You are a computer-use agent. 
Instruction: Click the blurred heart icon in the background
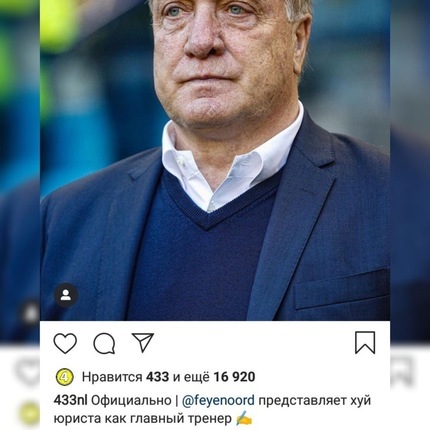coord(27,372)
